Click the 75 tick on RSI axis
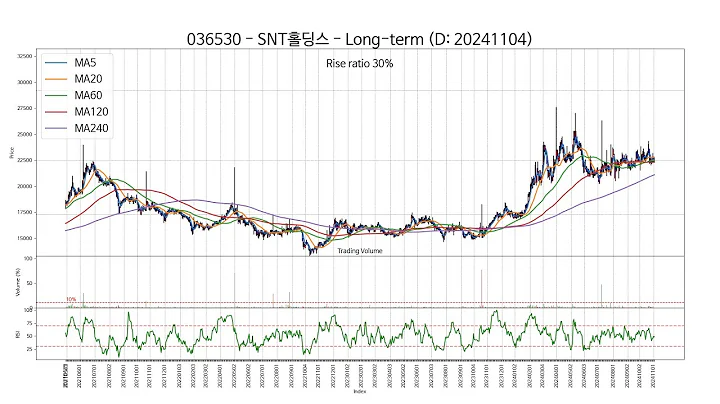 click(29, 323)
